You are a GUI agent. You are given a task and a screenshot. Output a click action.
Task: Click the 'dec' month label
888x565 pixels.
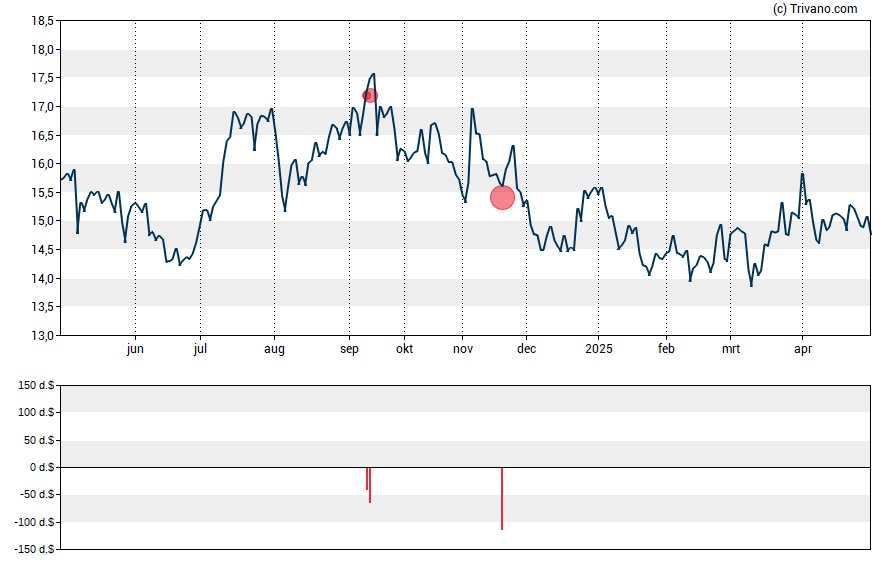tap(527, 348)
